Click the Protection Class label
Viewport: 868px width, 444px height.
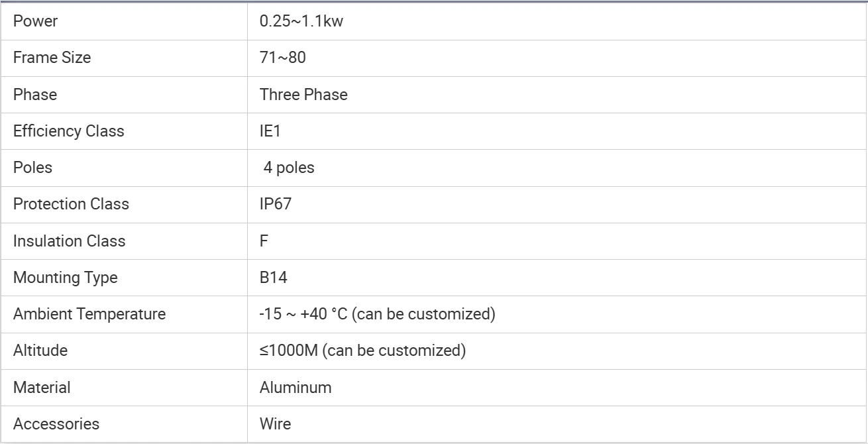71,204
